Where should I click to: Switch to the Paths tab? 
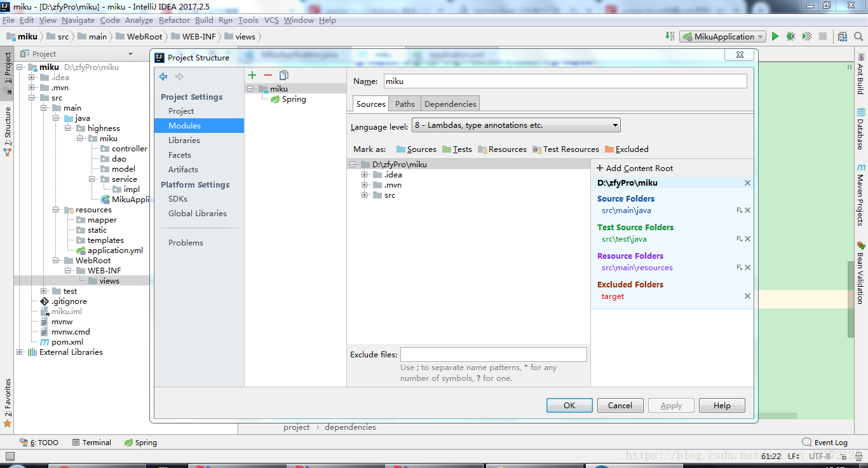click(x=405, y=104)
